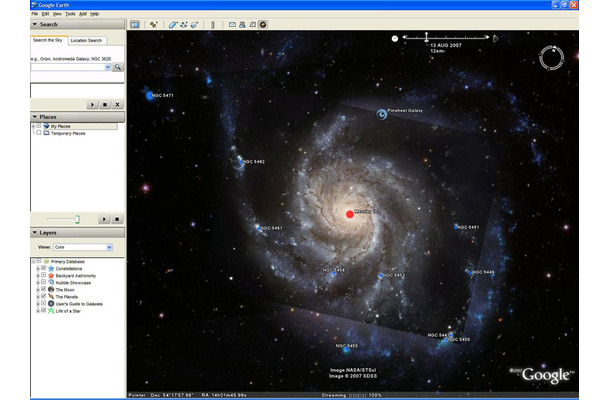Click the sky search input field

click(x=68, y=67)
